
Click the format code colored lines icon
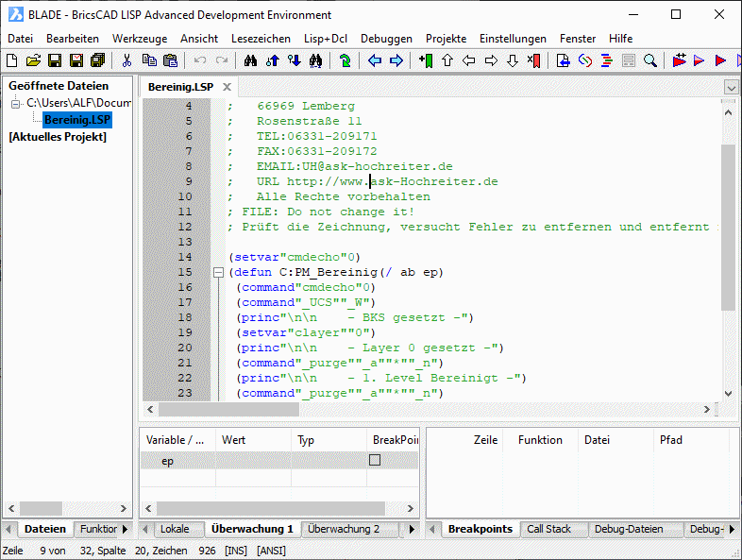607,60
